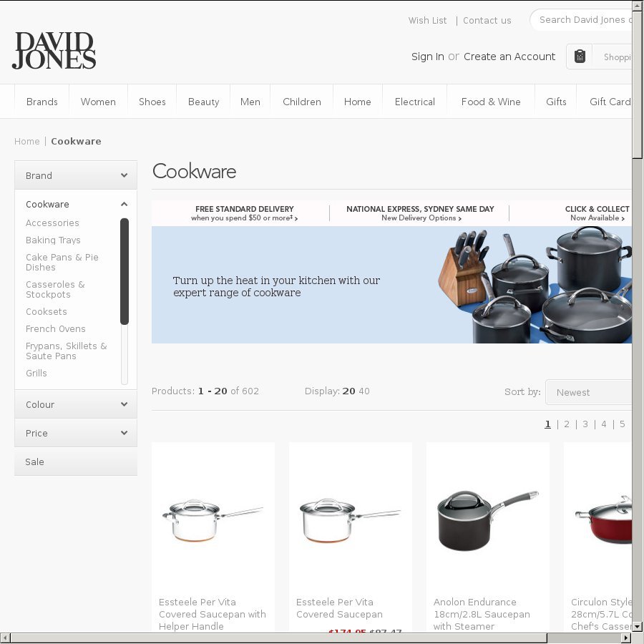This screenshot has height=644, width=644.
Task: Display 20 products per page
Action: [x=348, y=391]
